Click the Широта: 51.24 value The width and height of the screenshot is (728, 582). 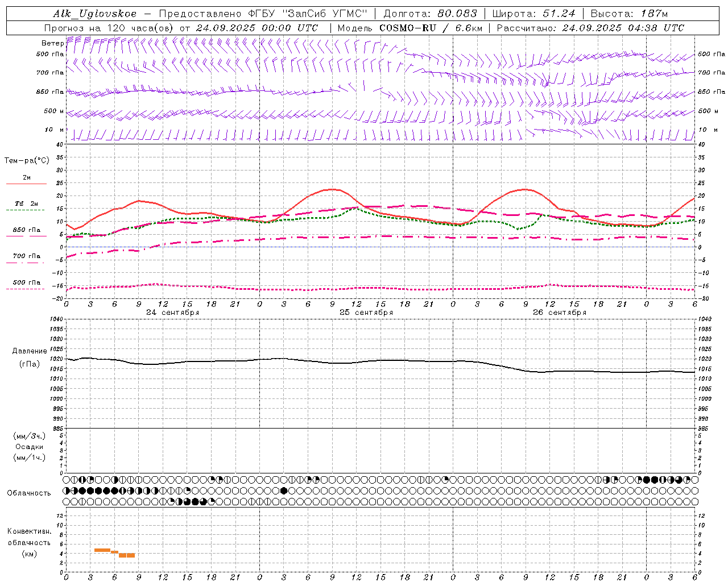[x=533, y=14]
